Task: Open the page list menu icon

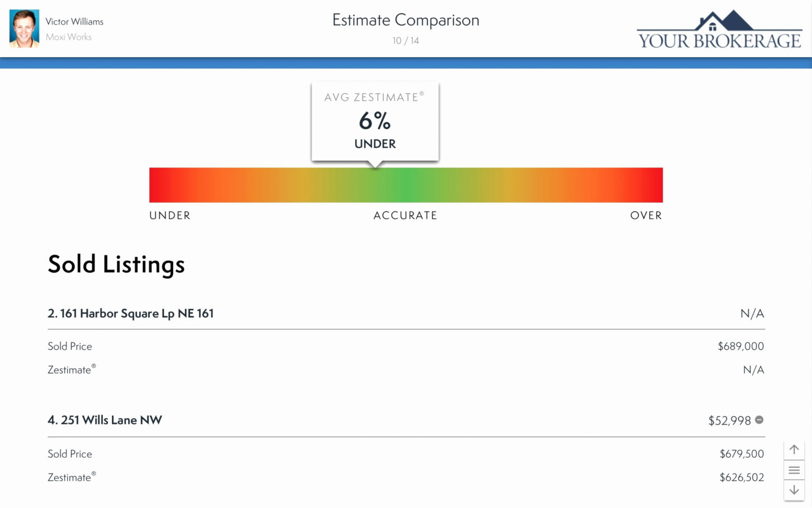Action: [794, 470]
